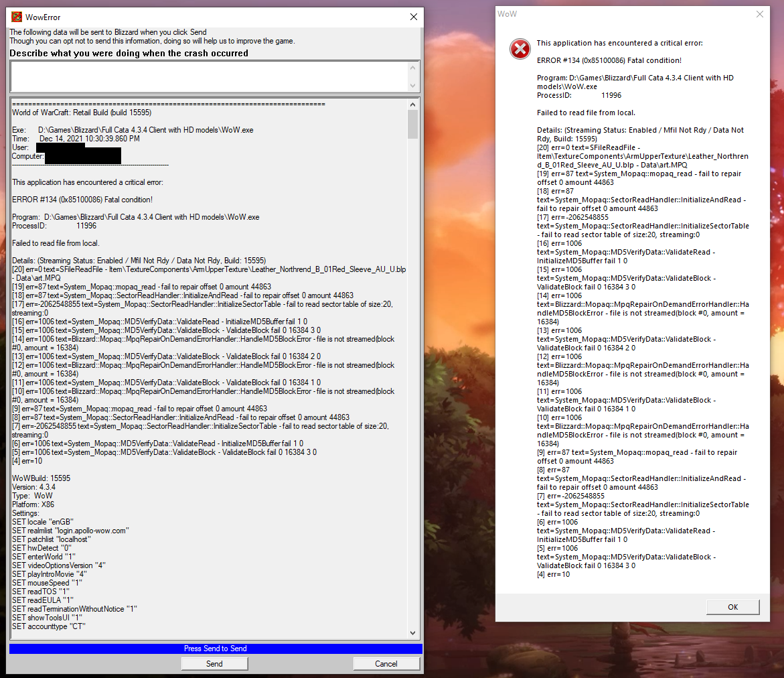784x678 pixels.
Task: Click 'SET hwDetect "0"' line
Action: click(x=42, y=548)
